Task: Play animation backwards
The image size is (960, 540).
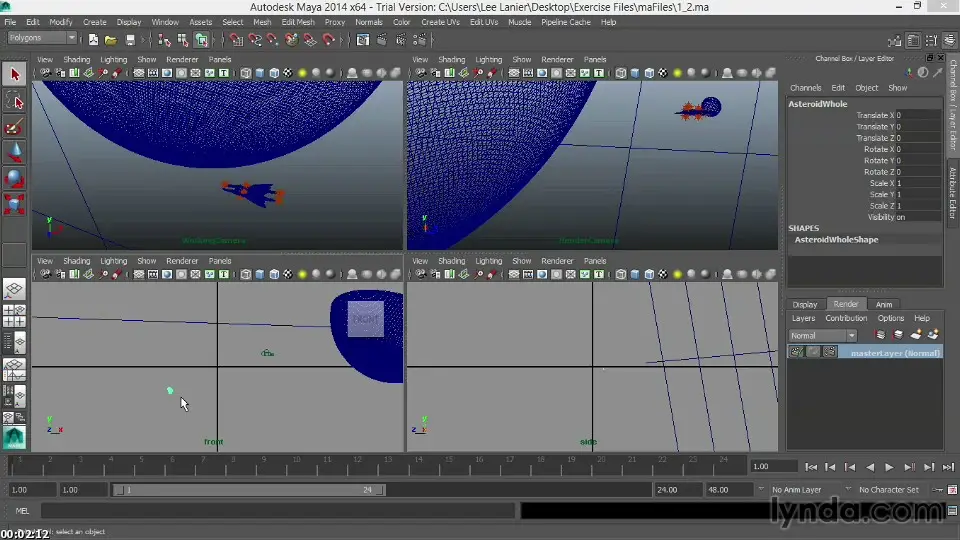Action: tap(869, 467)
